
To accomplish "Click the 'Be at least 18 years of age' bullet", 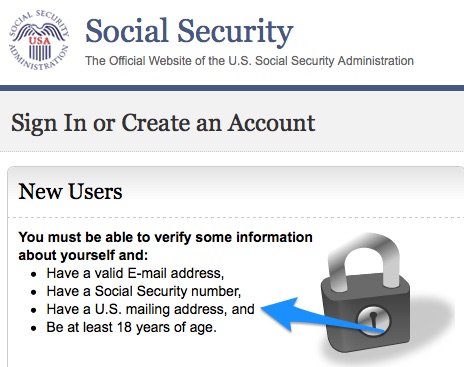I will (132, 327).
